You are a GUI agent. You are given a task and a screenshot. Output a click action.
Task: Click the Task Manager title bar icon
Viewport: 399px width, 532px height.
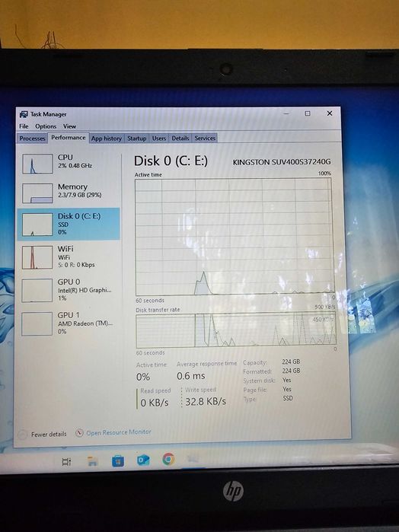click(x=24, y=114)
